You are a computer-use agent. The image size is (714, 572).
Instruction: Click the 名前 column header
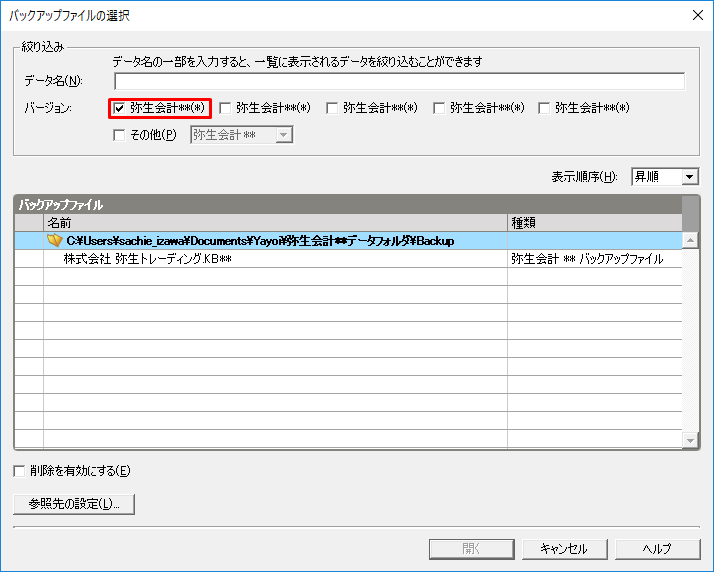tap(275, 223)
